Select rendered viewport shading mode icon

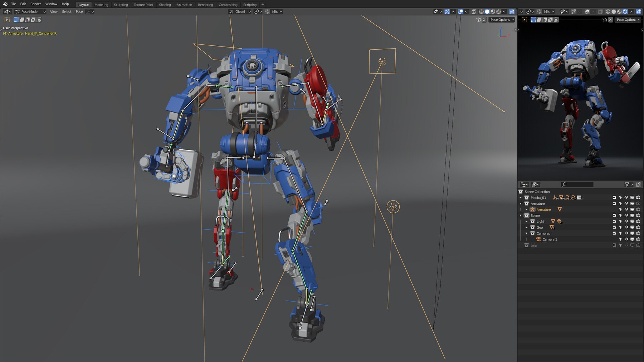pyautogui.click(x=498, y=11)
